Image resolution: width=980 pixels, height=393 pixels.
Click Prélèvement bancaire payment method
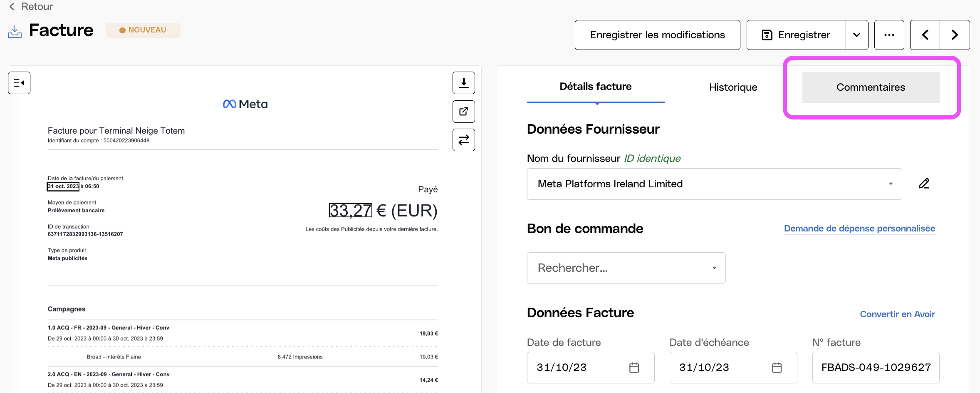click(x=76, y=211)
